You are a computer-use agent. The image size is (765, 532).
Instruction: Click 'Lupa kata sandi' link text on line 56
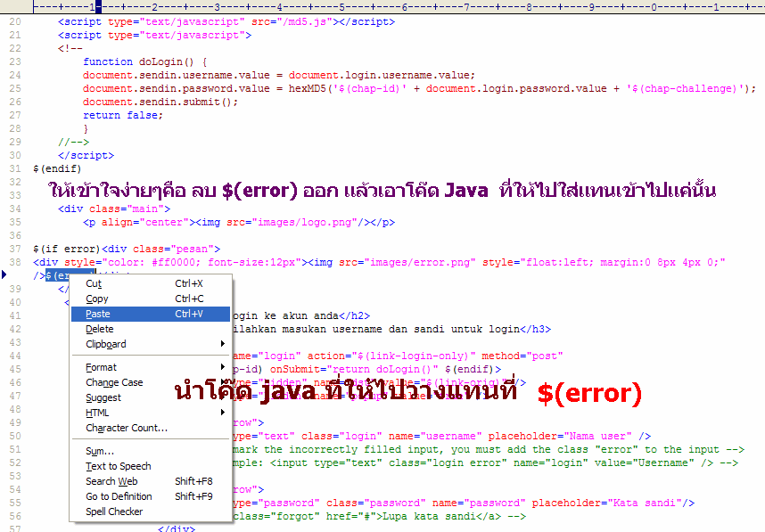pos(430,516)
